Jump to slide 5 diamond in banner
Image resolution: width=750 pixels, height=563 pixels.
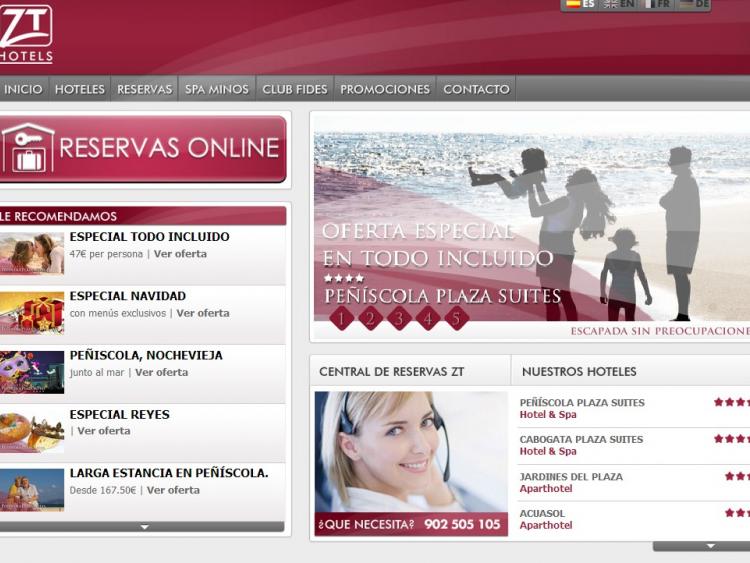pos(457,319)
